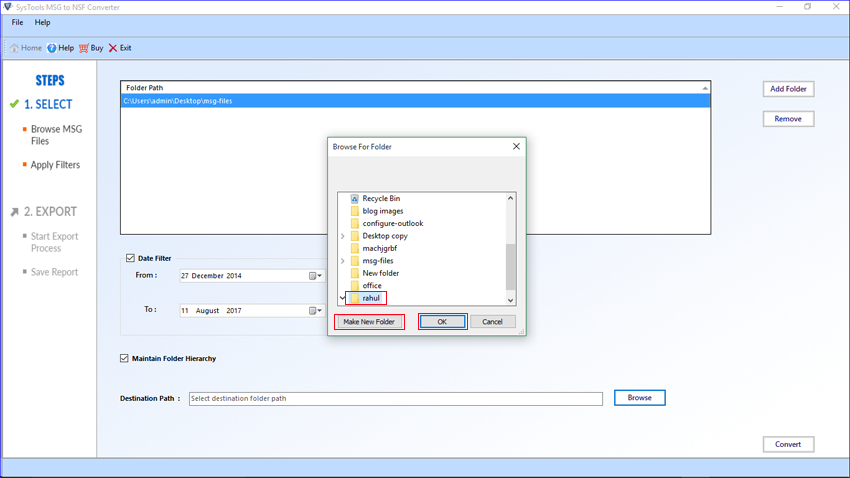Select the msg-files tree item

378,261
